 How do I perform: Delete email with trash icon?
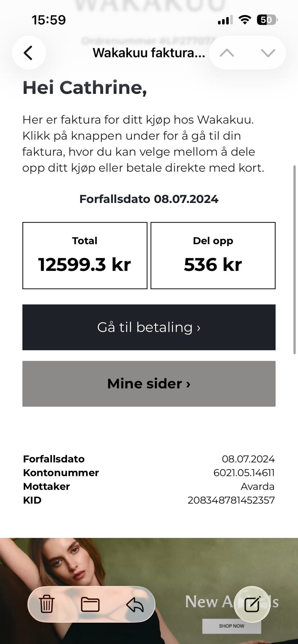point(47,604)
